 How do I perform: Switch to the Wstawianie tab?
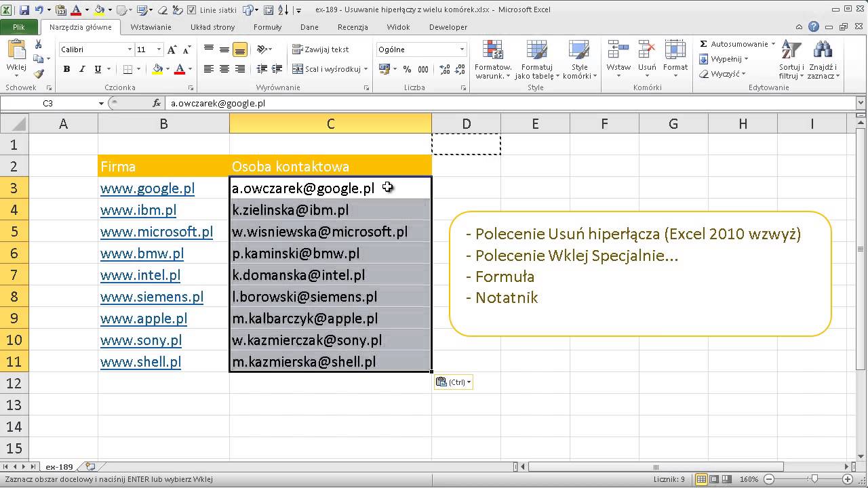pyautogui.click(x=151, y=27)
